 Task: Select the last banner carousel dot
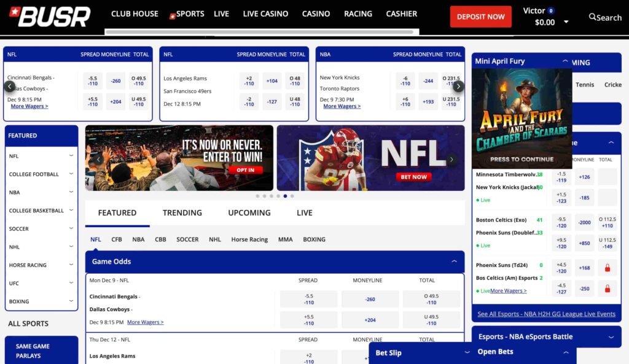(292, 196)
